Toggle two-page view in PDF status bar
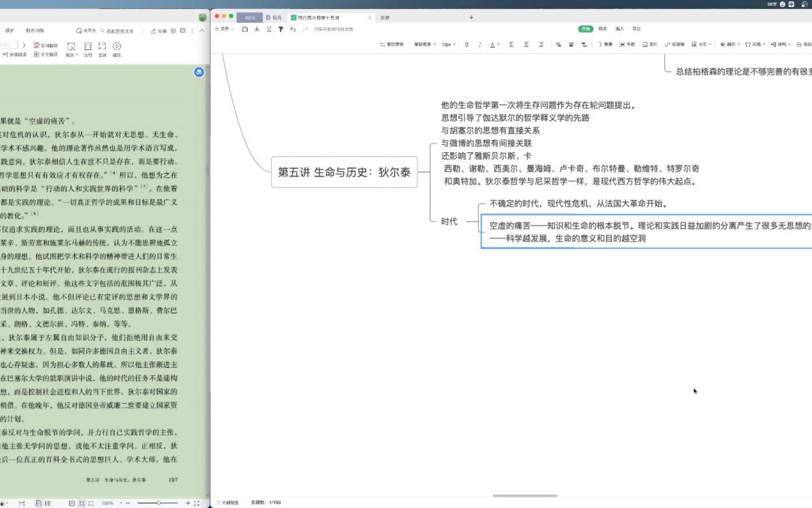Viewport: 812px width, 508px height. pyautogui.click(x=48, y=503)
